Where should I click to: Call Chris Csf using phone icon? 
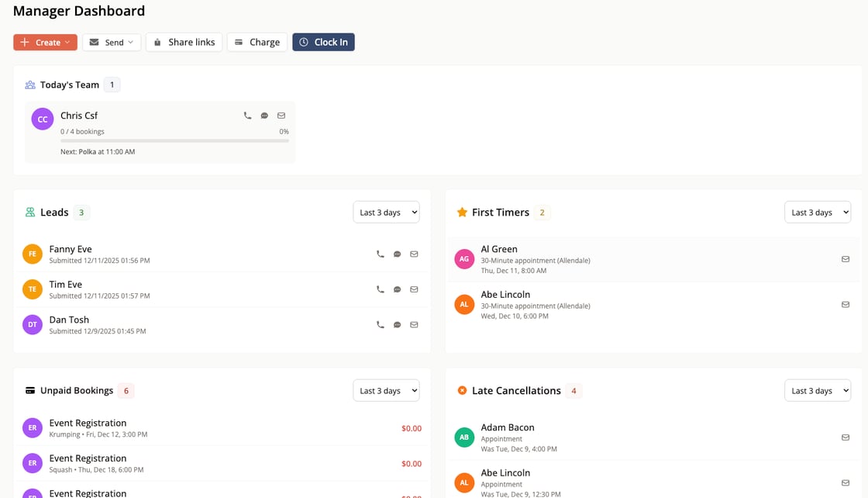(247, 116)
